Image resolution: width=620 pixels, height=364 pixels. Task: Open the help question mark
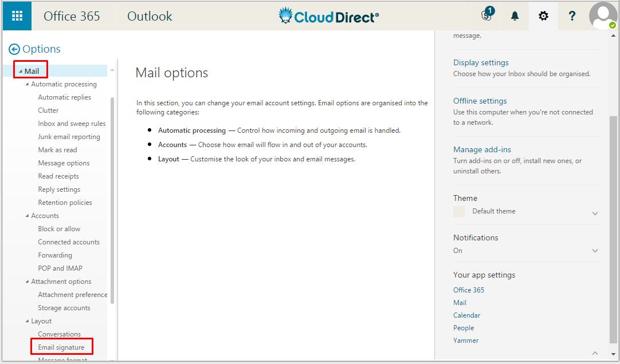(572, 16)
